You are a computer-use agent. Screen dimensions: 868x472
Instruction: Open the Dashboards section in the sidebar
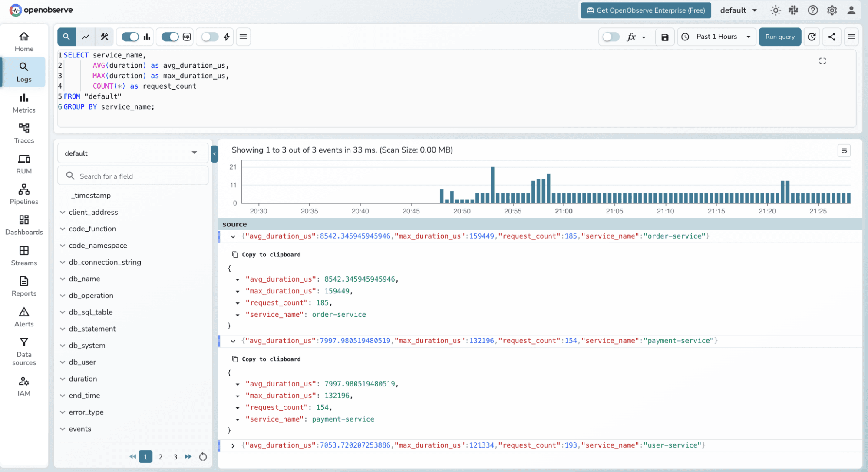point(24,225)
